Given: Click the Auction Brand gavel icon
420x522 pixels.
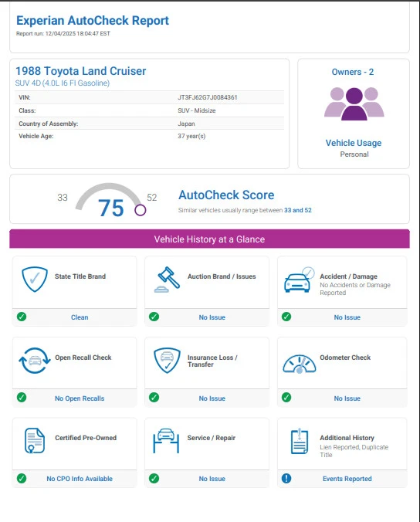Looking at the screenshot, I should pyautogui.click(x=167, y=280).
